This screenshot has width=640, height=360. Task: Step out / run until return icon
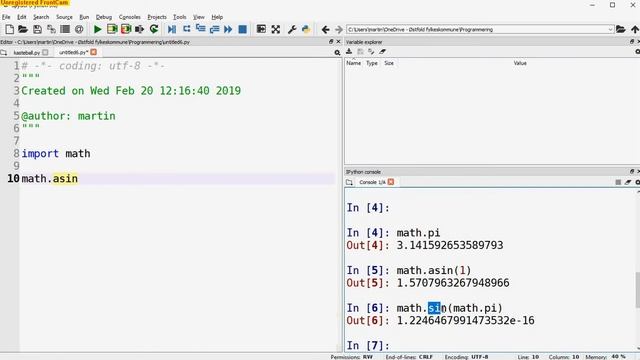[x=214, y=29]
